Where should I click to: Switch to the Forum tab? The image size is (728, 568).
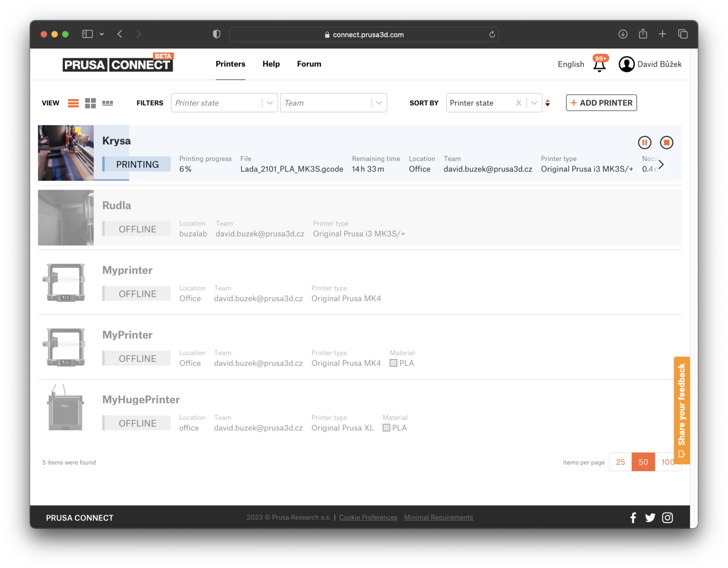309,64
